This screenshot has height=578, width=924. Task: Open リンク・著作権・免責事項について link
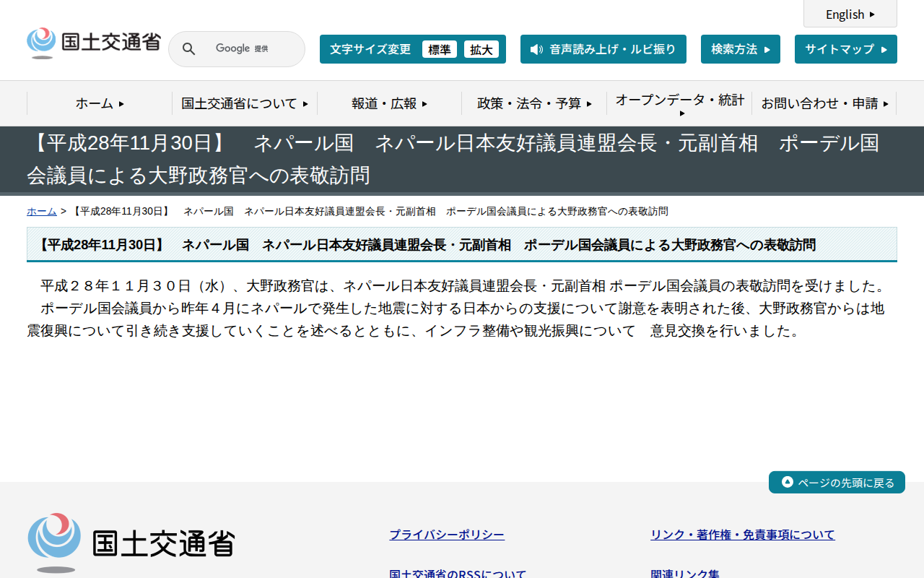(x=743, y=535)
